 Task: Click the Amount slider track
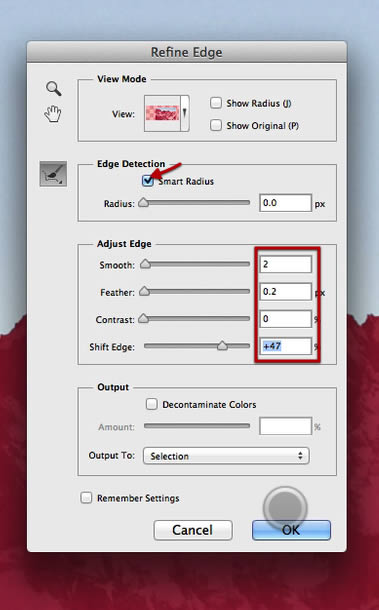[x=197, y=426]
